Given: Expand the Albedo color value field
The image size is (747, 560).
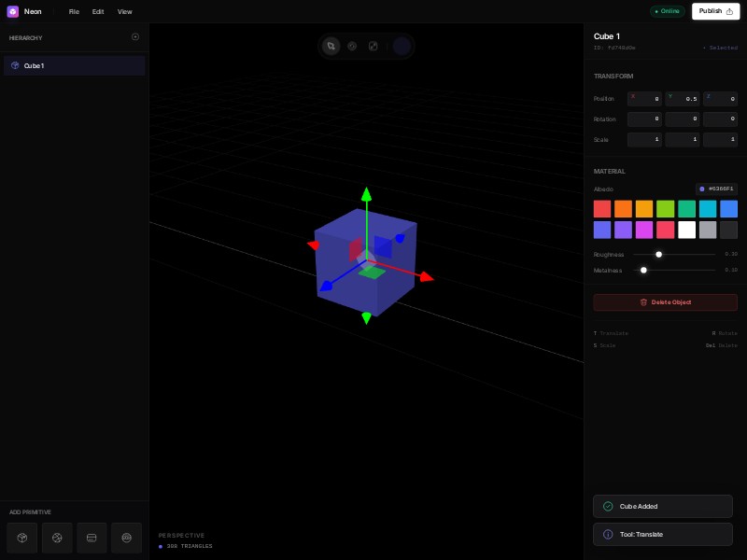Looking at the screenshot, I should click(x=717, y=189).
